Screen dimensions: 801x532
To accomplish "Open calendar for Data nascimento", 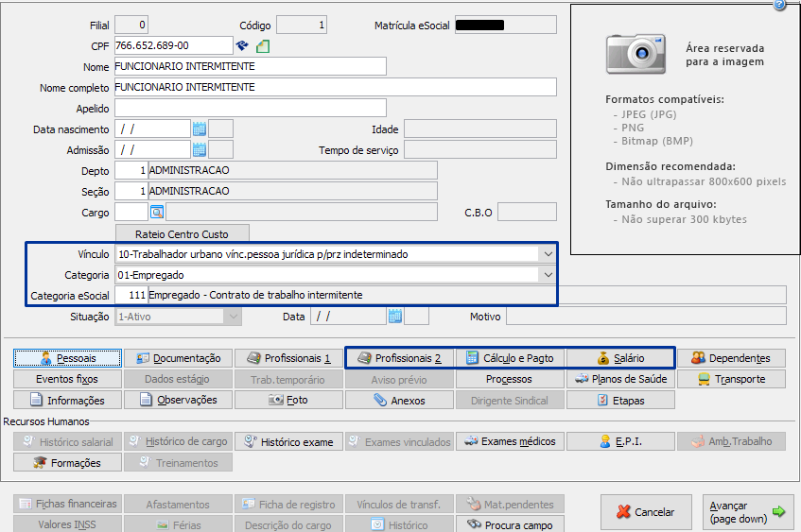I will tap(200, 129).
